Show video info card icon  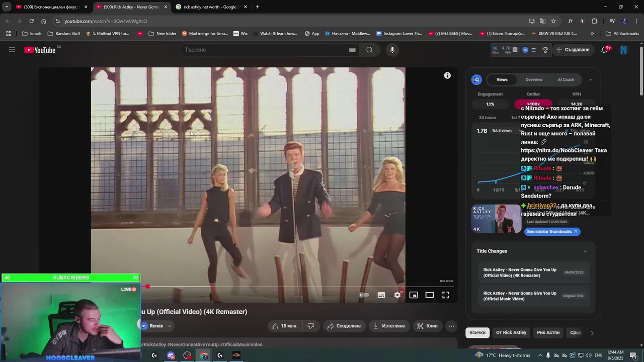coord(447,75)
